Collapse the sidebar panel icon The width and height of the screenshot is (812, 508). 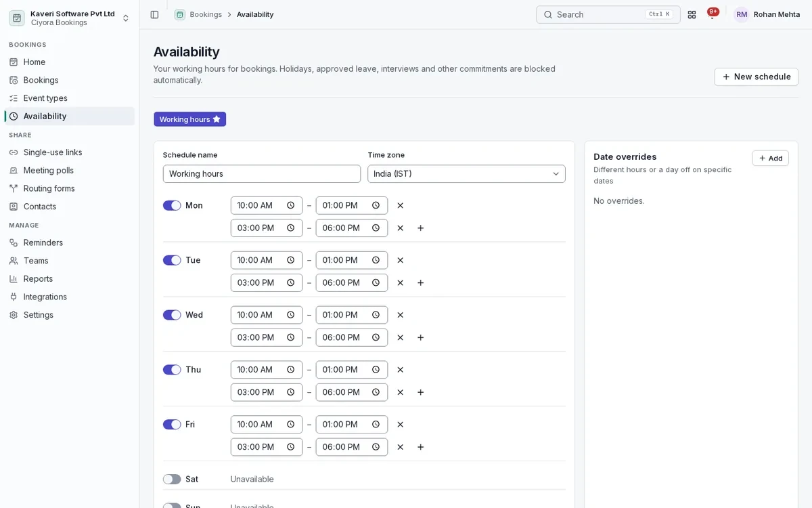[154, 14]
